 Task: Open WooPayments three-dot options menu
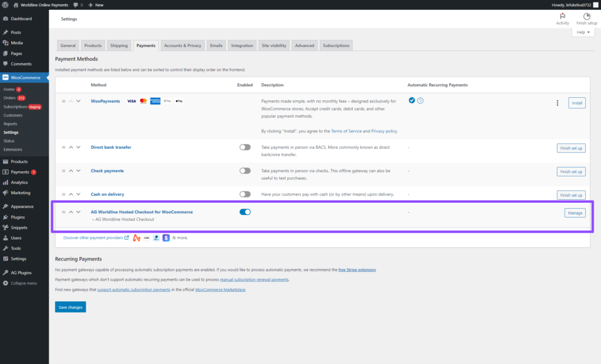tap(557, 103)
